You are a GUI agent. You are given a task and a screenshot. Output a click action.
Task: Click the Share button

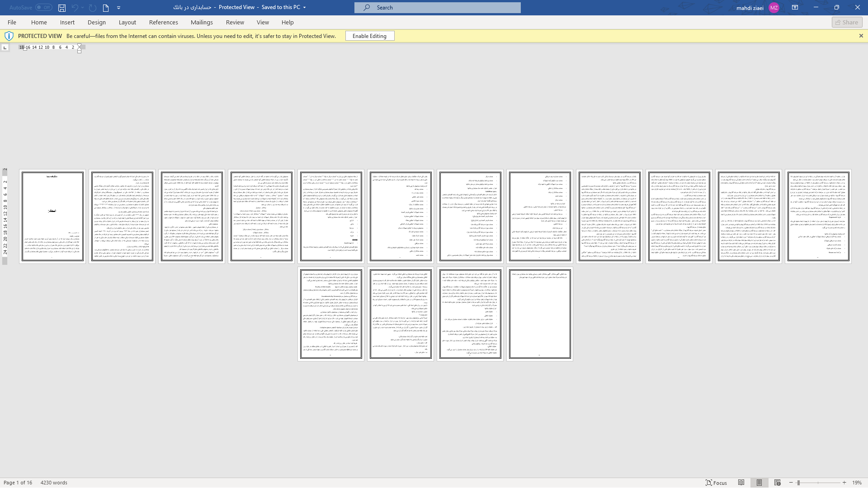(847, 22)
